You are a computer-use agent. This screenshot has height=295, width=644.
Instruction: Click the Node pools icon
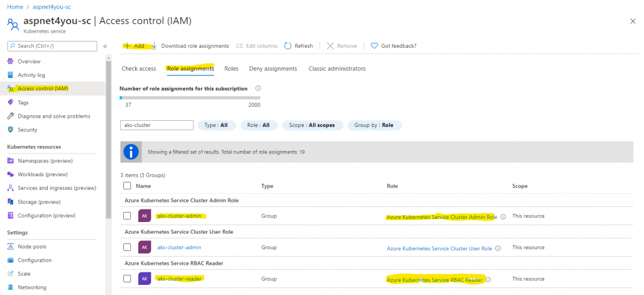point(11,247)
